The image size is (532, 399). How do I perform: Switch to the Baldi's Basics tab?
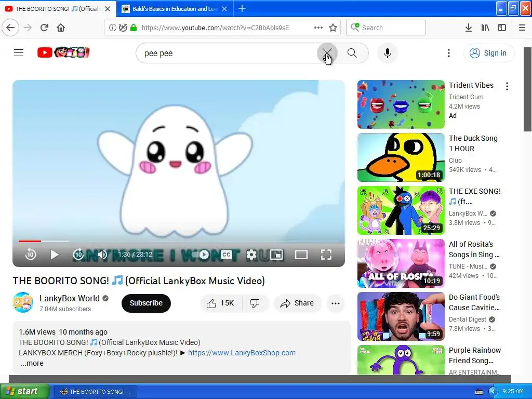tap(175, 9)
